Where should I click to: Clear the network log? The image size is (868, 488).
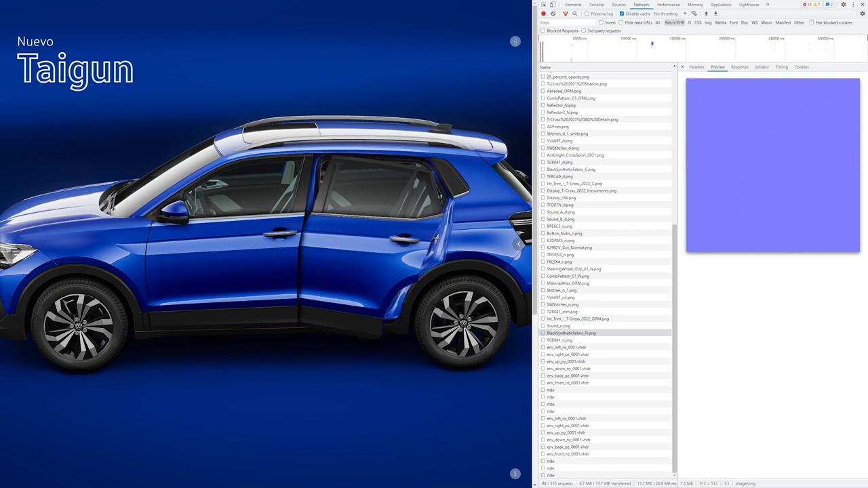point(553,14)
